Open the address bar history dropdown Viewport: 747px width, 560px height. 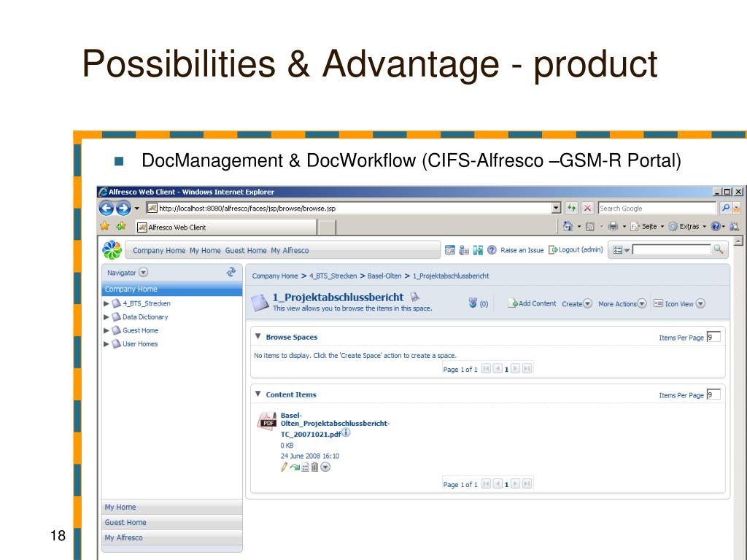(556, 208)
